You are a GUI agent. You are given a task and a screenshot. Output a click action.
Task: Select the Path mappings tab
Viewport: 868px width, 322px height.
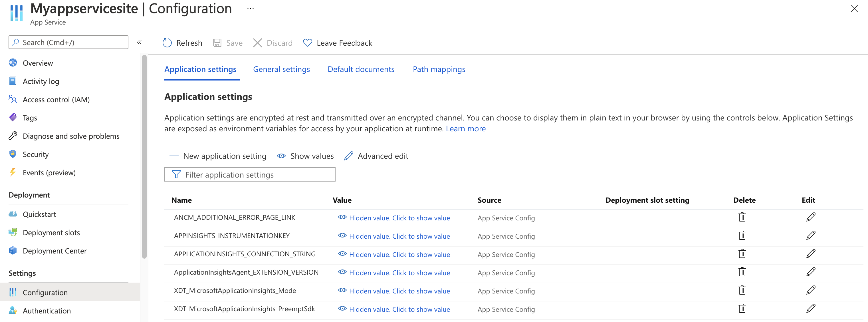pyautogui.click(x=439, y=69)
